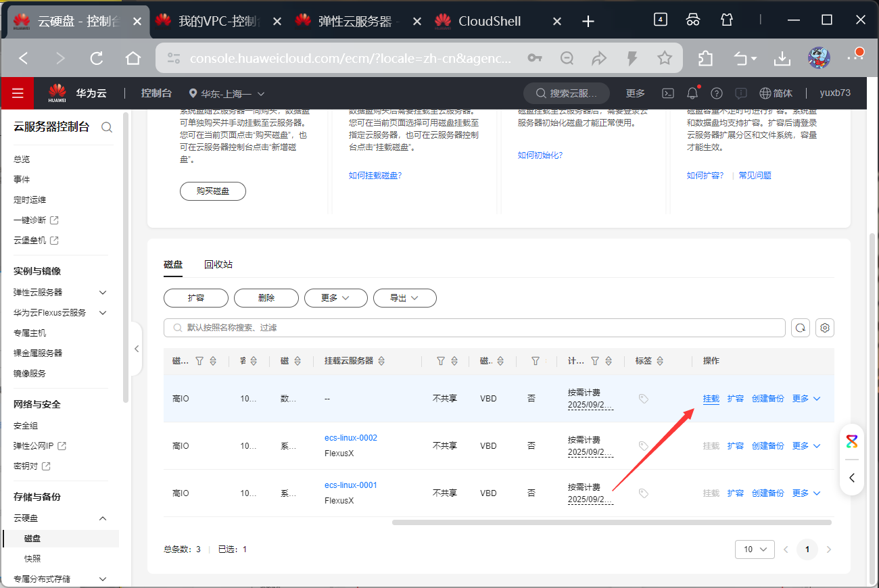
Task: Open the notifications bell
Action: (692, 93)
